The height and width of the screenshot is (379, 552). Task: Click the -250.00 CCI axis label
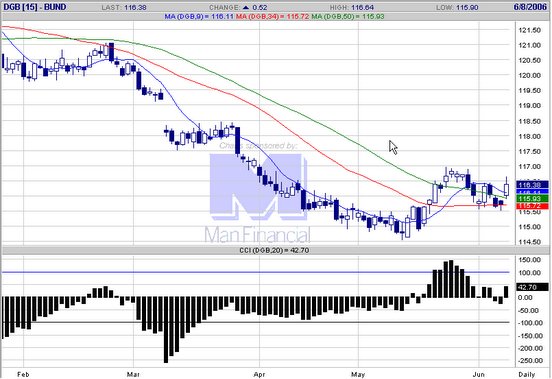click(529, 360)
